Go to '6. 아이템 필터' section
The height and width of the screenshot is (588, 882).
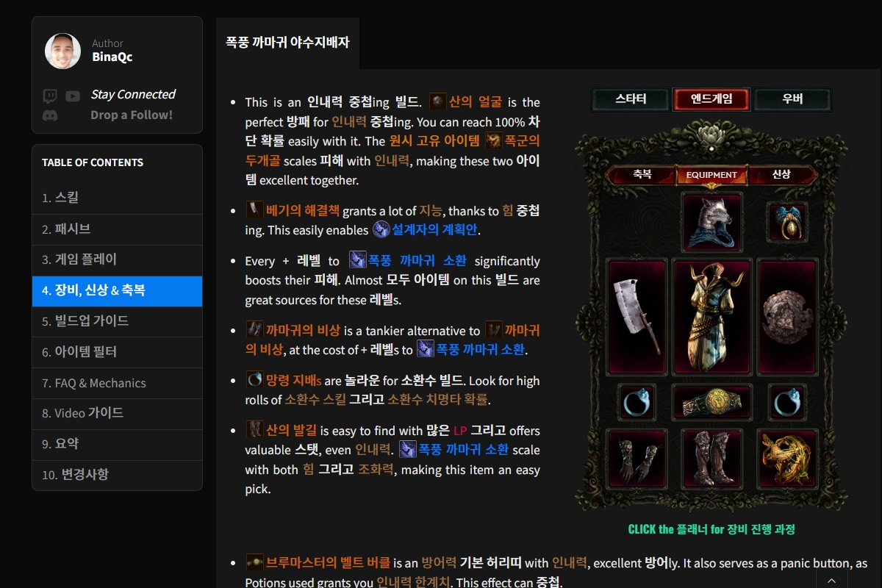click(x=117, y=352)
